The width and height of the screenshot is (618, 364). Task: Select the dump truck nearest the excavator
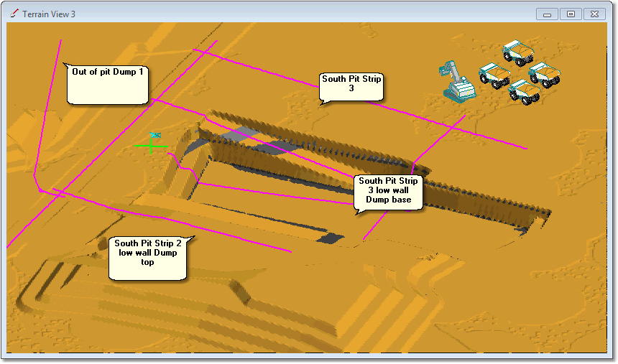point(494,75)
